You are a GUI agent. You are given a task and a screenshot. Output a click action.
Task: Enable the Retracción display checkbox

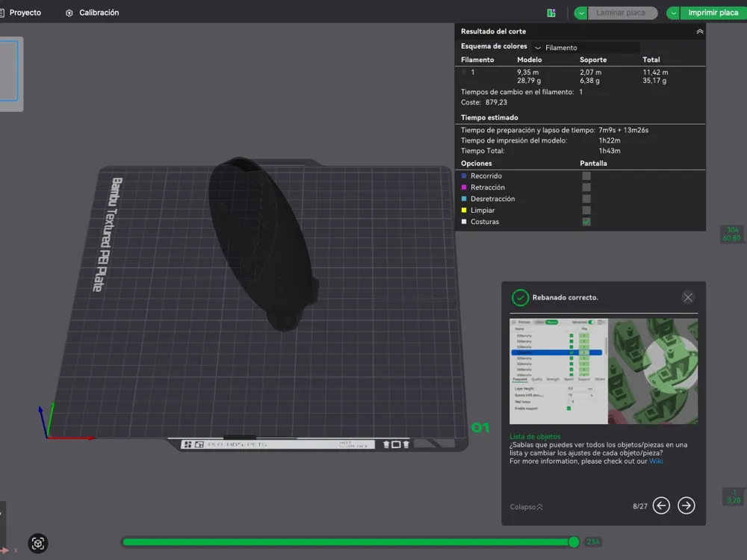pos(586,187)
